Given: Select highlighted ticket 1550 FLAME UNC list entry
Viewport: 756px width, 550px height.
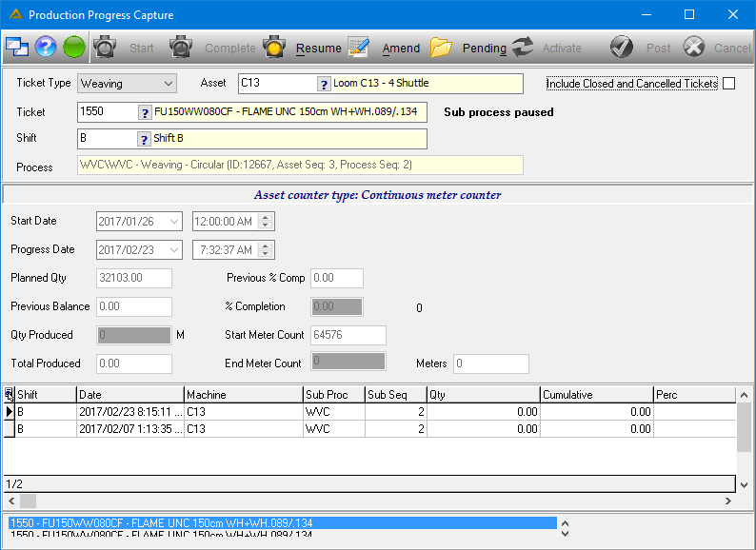Looking at the screenshot, I should point(283,523).
